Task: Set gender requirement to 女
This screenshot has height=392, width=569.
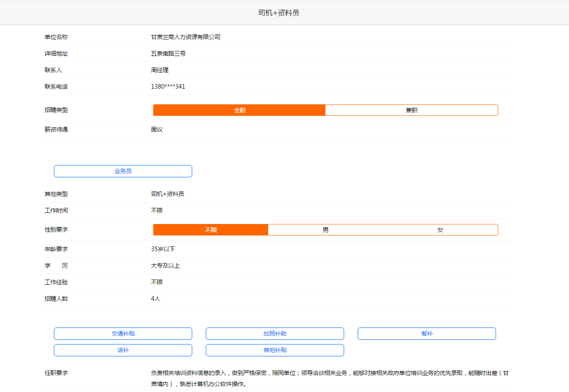Action: pyautogui.click(x=440, y=230)
